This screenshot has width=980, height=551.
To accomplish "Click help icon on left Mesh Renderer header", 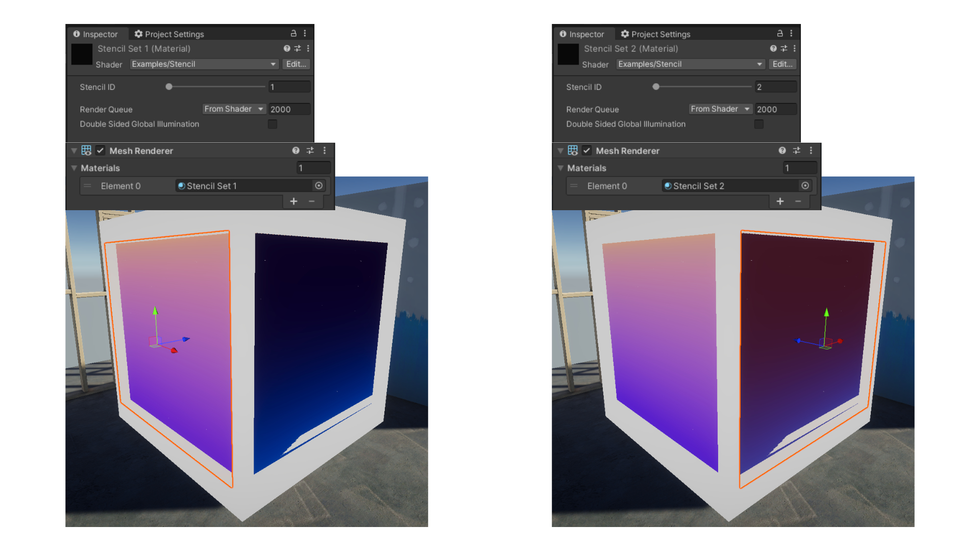I will (x=296, y=151).
